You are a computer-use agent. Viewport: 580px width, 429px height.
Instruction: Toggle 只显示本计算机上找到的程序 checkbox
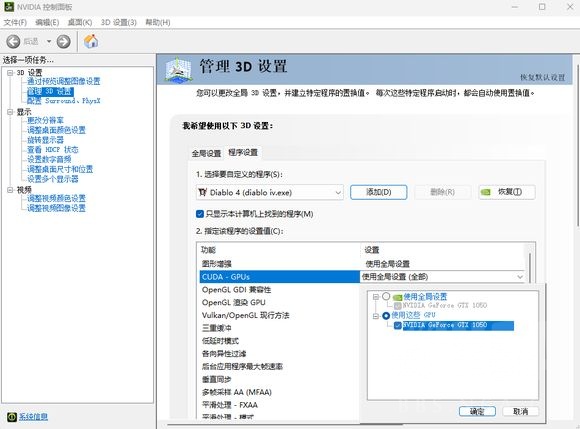[x=200, y=214]
